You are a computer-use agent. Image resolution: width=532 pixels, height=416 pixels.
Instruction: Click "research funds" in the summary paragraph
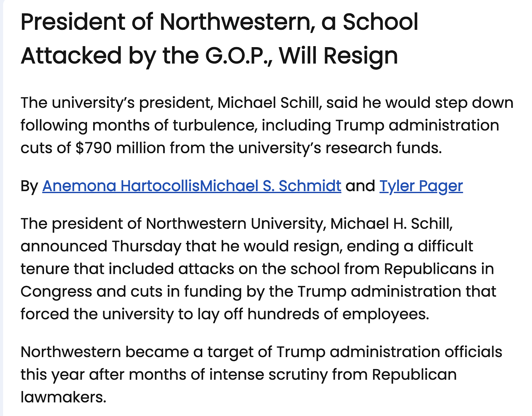[x=383, y=148]
